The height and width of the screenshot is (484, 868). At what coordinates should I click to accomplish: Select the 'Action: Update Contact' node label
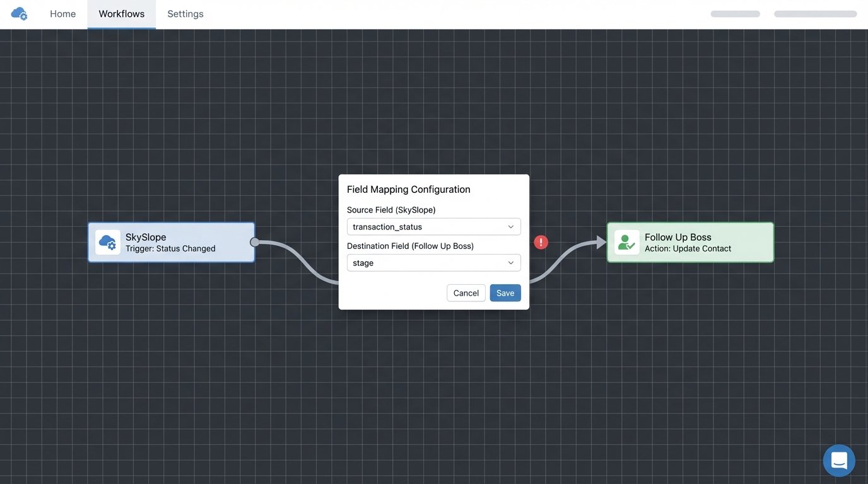[x=688, y=248]
